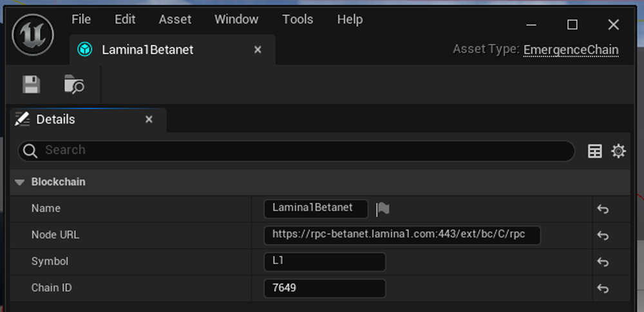Open the Help menu
Screen dimensions: 644x312
350,19
